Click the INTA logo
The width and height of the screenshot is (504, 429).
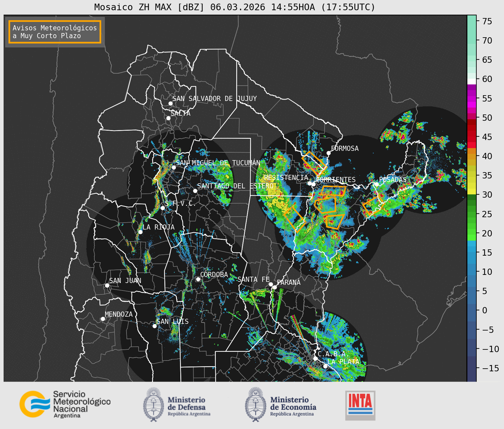coord(360,405)
